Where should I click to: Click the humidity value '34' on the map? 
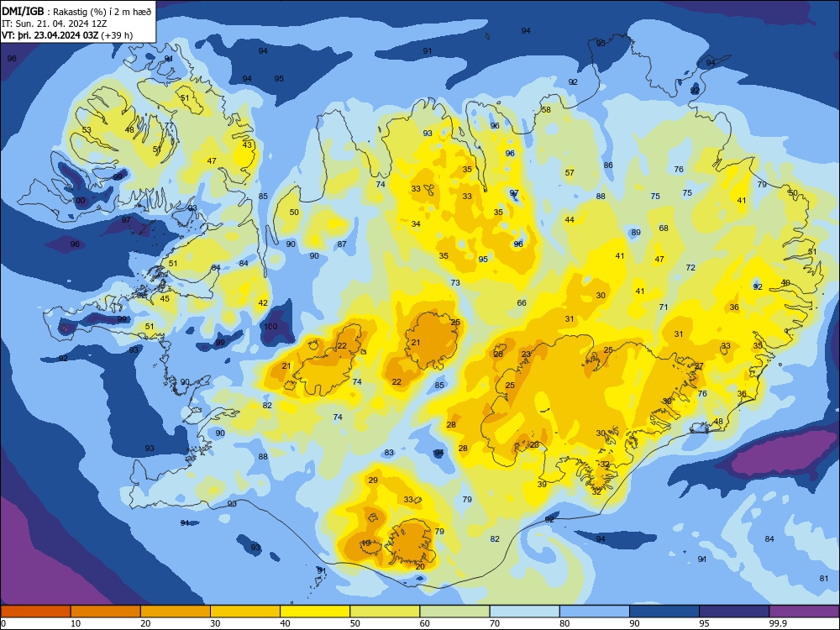(416, 224)
